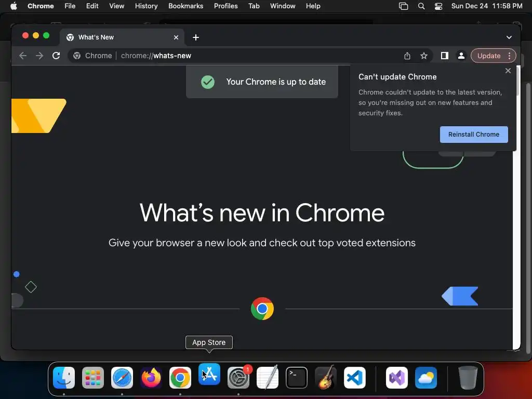Close the What's New tab
This screenshot has width=532, height=399.
176,37
